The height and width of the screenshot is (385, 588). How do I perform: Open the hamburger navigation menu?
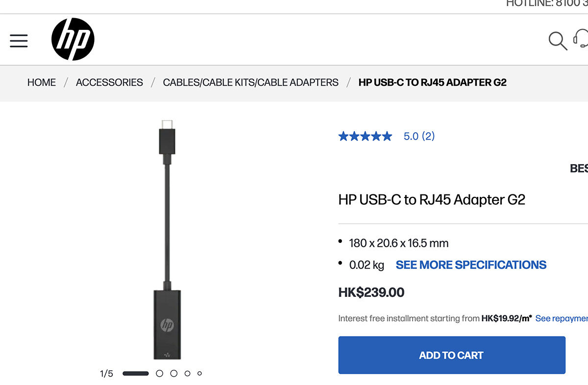[x=19, y=41]
